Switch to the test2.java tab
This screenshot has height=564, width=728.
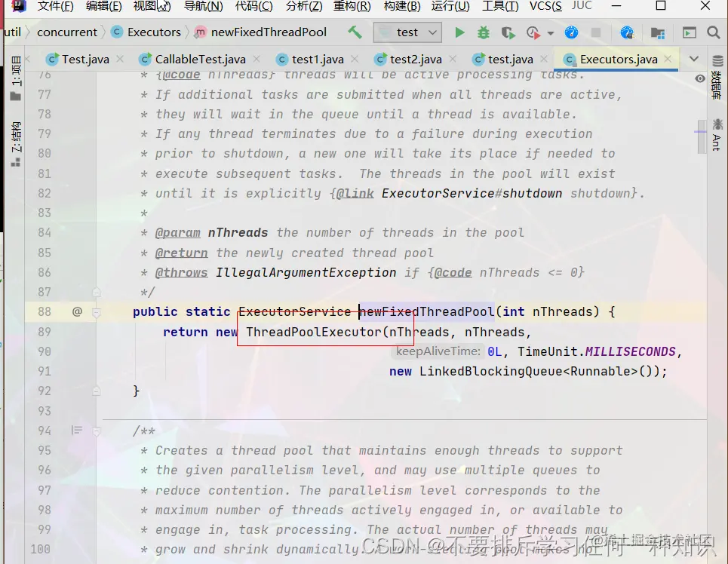point(416,60)
